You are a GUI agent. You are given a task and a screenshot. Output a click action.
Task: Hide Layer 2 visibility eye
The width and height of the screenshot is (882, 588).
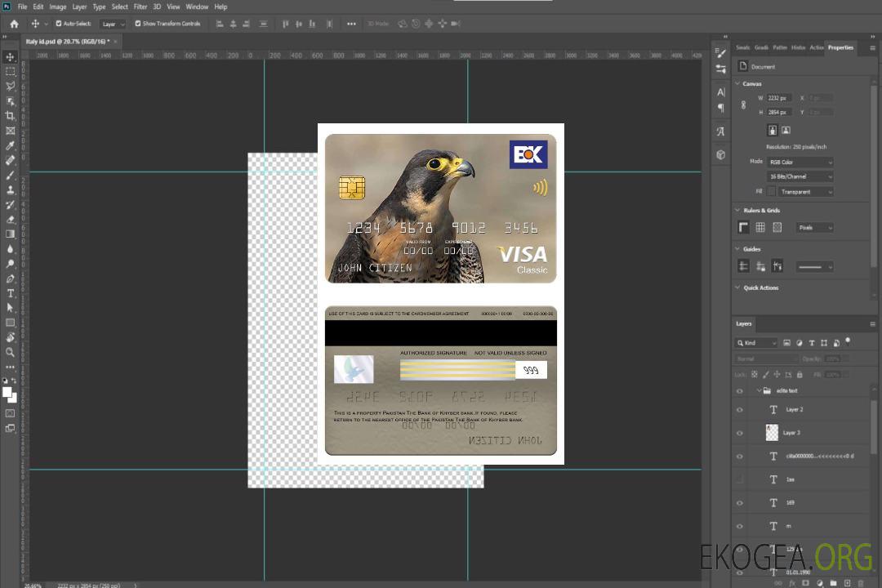[740, 410]
